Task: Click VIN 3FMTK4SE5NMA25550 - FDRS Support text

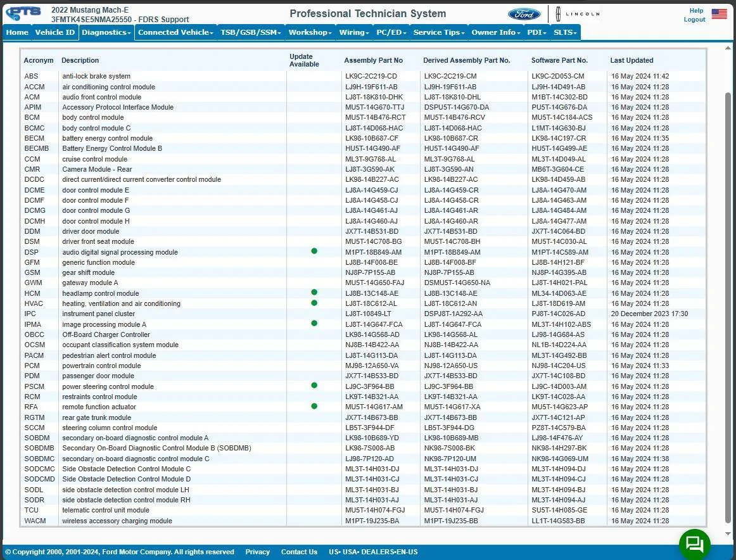Action: pyautogui.click(x=120, y=20)
